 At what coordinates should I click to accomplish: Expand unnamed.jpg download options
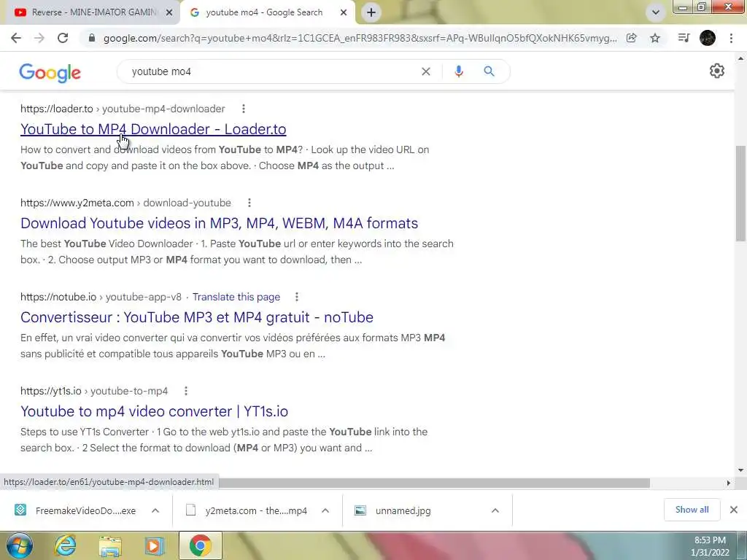495,510
